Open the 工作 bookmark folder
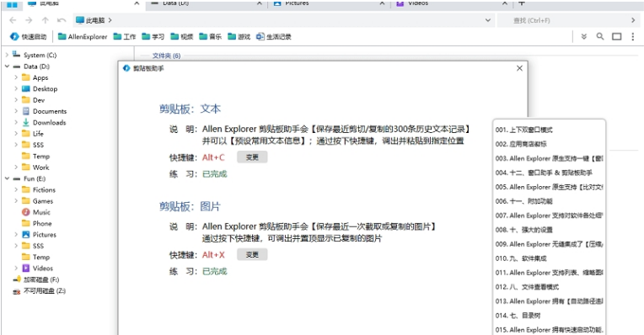Image resolution: width=644 pixels, height=335 pixels. click(125, 36)
